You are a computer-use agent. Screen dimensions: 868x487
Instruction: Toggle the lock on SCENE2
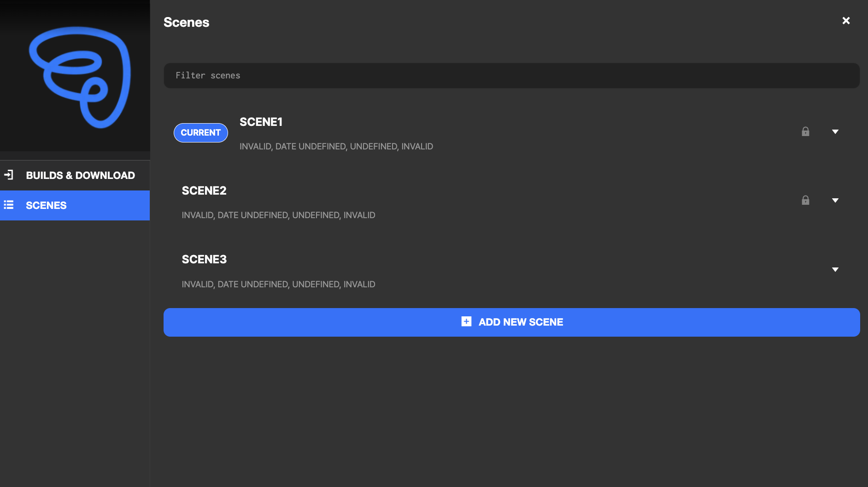[x=805, y=201]
